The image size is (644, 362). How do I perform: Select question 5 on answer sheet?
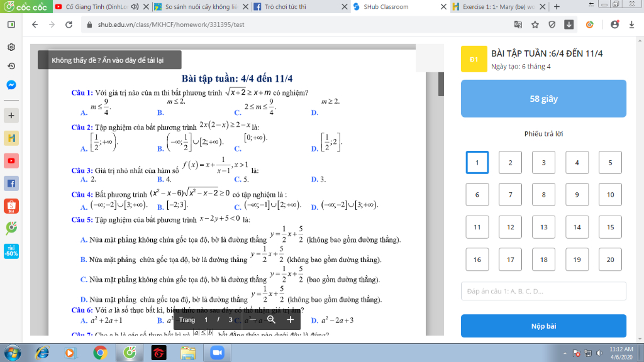[x=610, y=163]
